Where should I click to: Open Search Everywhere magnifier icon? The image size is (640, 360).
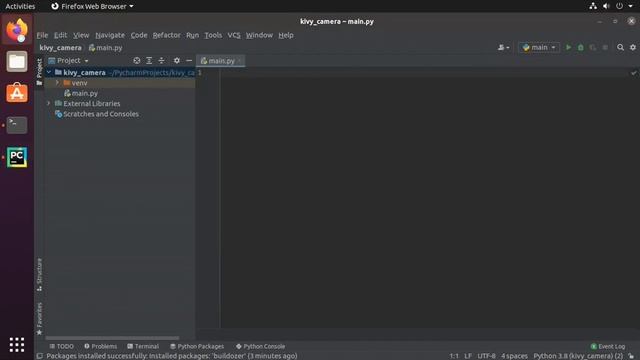[x=620, y=47]
